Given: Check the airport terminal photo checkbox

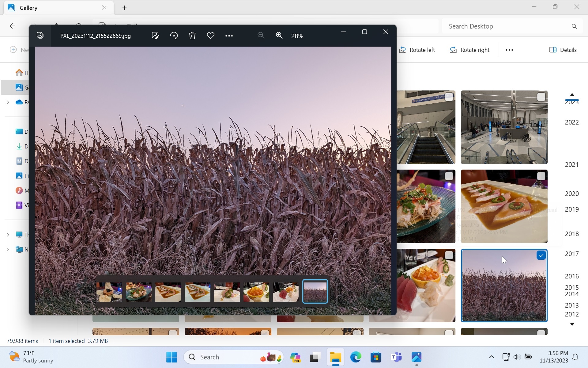Looking at the screenshot, I should point(541,97).
